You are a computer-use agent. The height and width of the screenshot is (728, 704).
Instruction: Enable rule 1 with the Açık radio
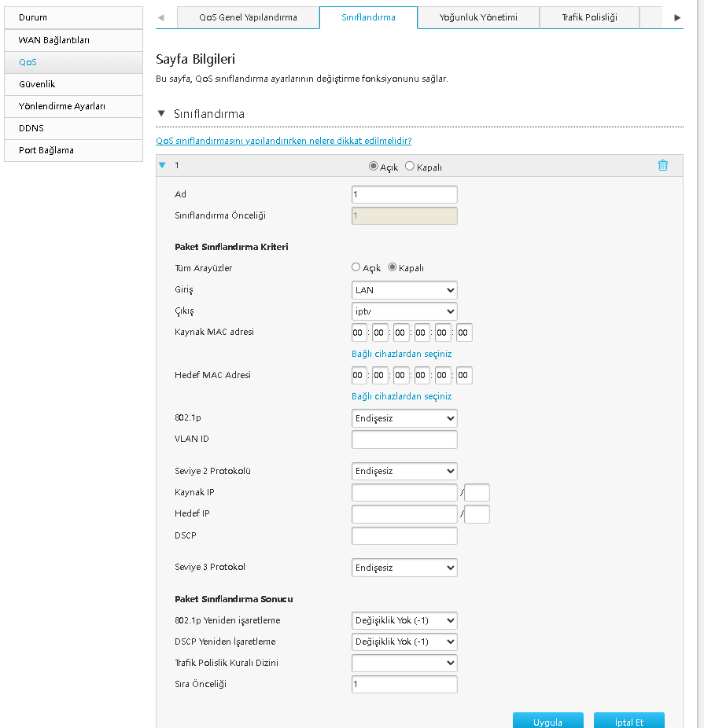(x=374, y=167)
